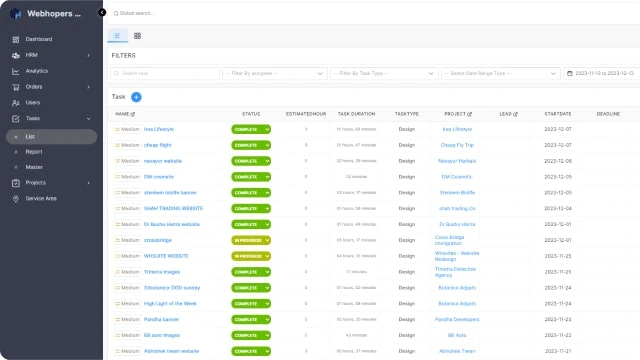Screen dimensions: 640x360
Task: Click the sort icon beside the NAME column
Action: [133, 114]
